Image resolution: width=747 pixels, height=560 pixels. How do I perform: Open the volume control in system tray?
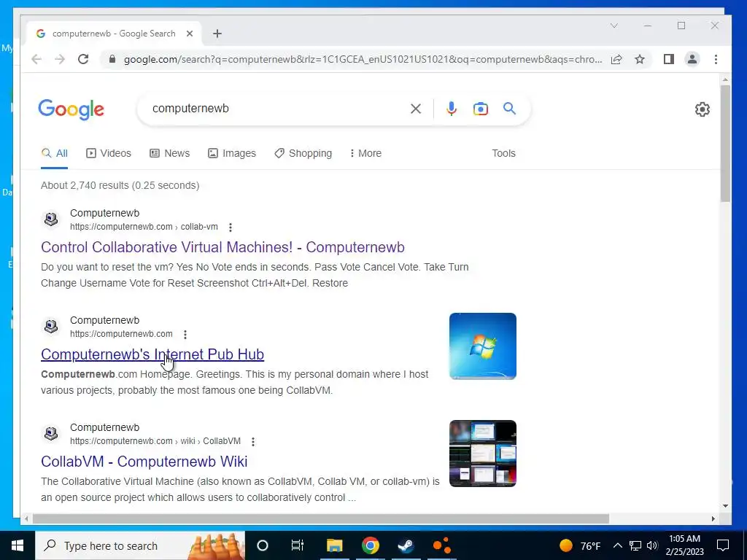point(652,545)
